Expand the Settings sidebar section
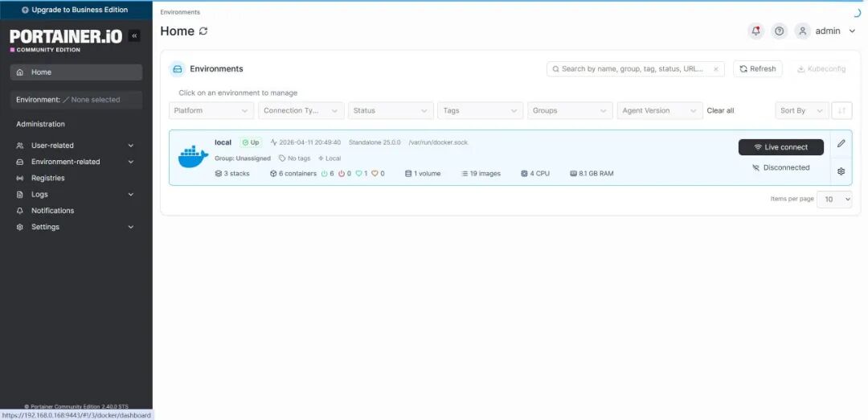Viewport: 868px width, 420px height. (131, 227)
